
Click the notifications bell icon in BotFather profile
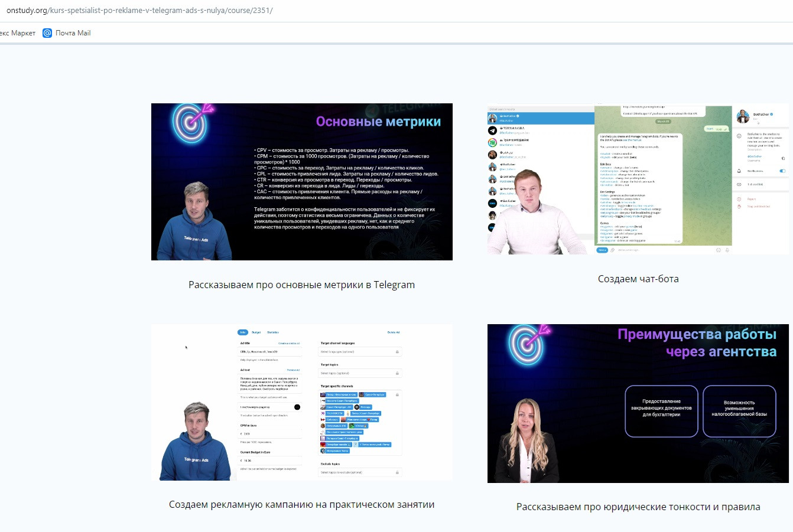(739, 171)
